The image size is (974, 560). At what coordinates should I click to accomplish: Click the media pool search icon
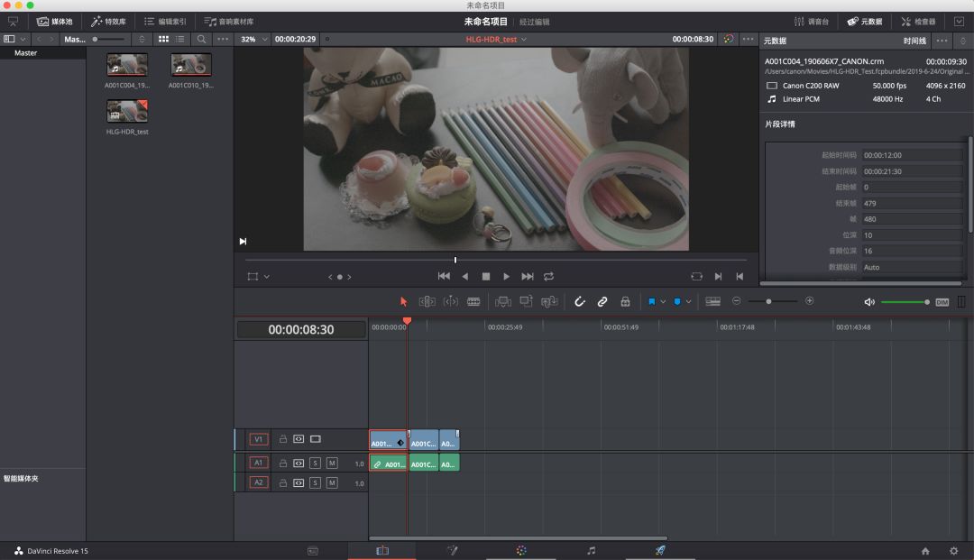[201, 40]
